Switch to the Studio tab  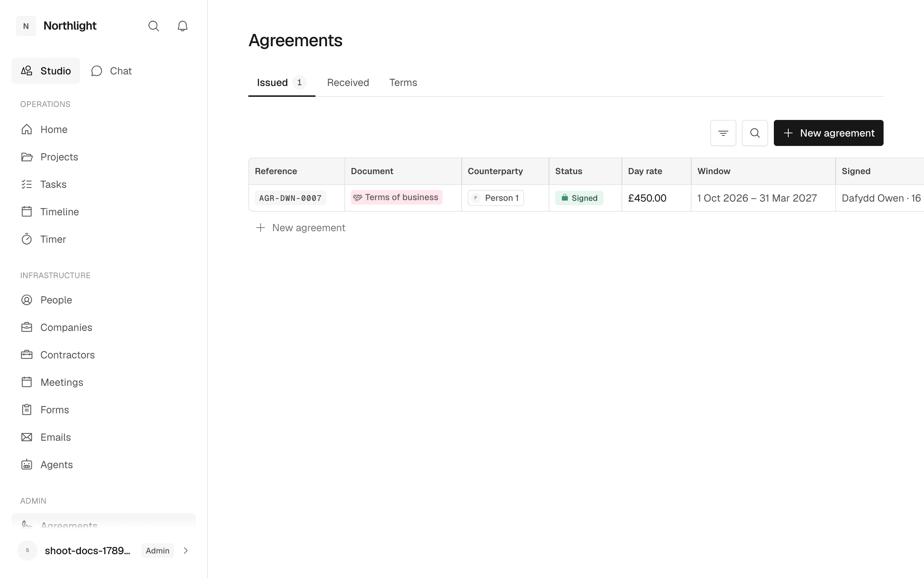click(46, 71)
